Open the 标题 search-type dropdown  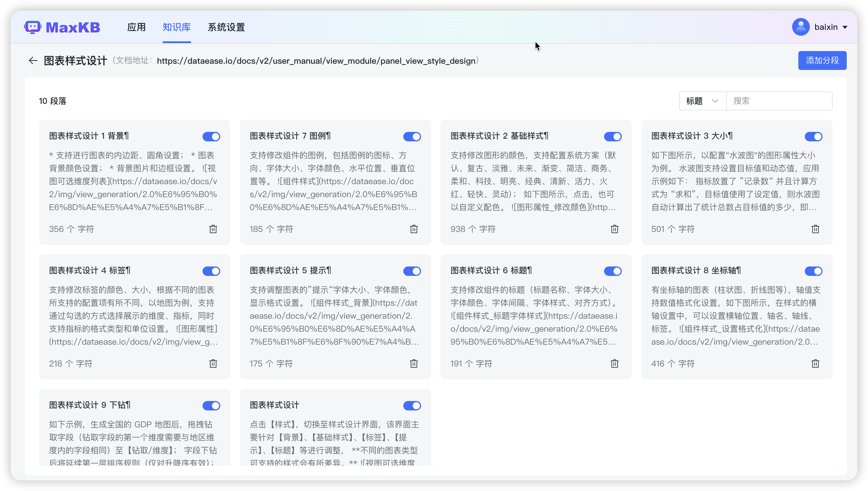pyautogui.click(x=702, y=101)
